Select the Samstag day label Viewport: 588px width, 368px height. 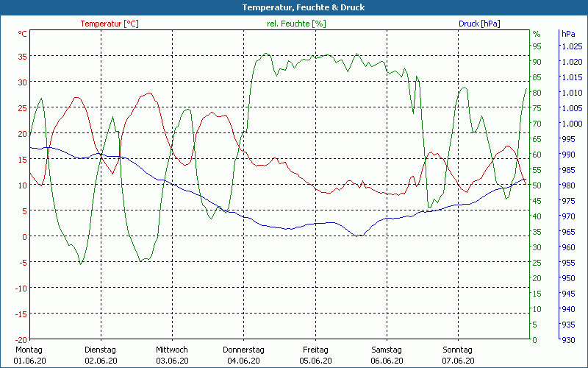(386, 350)
